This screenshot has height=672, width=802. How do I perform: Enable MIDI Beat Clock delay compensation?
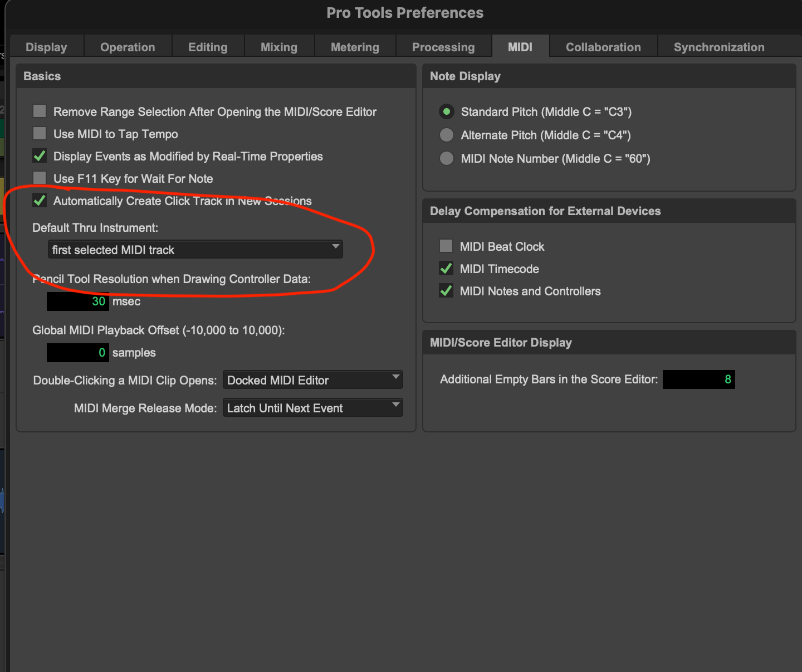point(446,246)
